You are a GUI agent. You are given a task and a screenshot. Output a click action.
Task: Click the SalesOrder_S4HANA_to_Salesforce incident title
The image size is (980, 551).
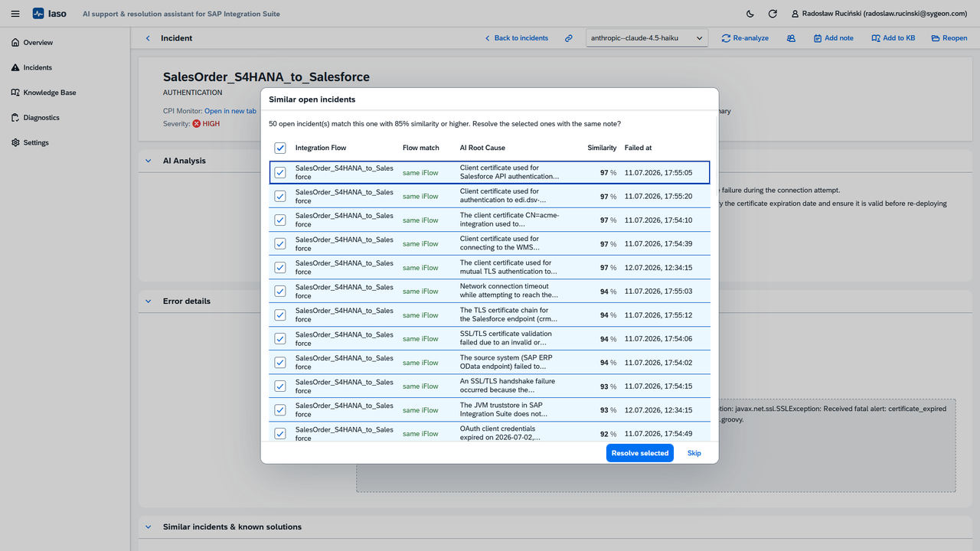pyautogui.click(x=266, y=77)
